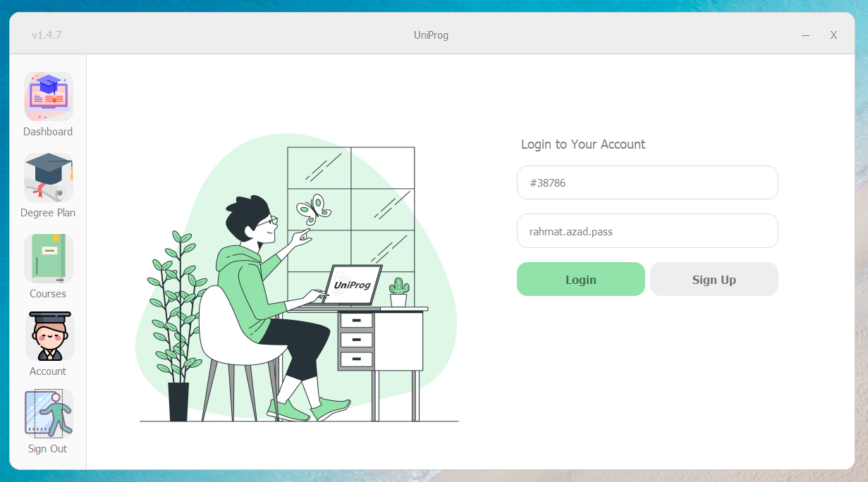868x482 pixels.
Task: Click the butterfly in the illustration
Action: click(x=314, y=209)
